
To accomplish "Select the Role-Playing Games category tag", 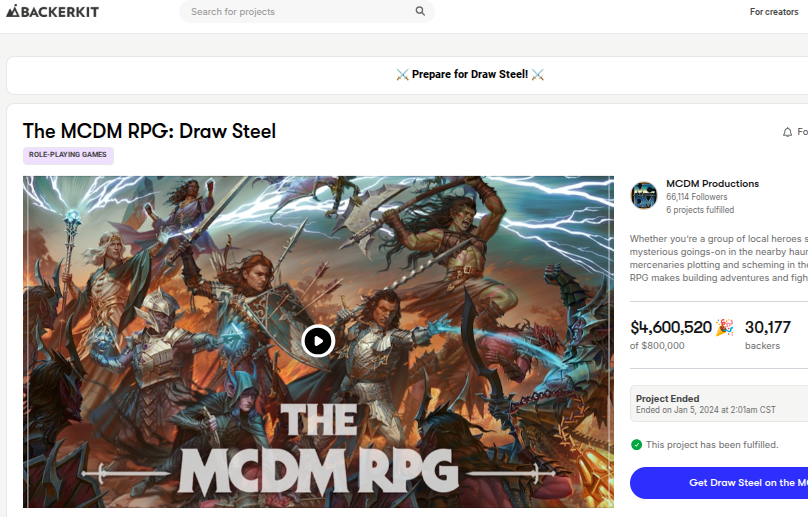I will pyautogui.click(x=68, y=155).
